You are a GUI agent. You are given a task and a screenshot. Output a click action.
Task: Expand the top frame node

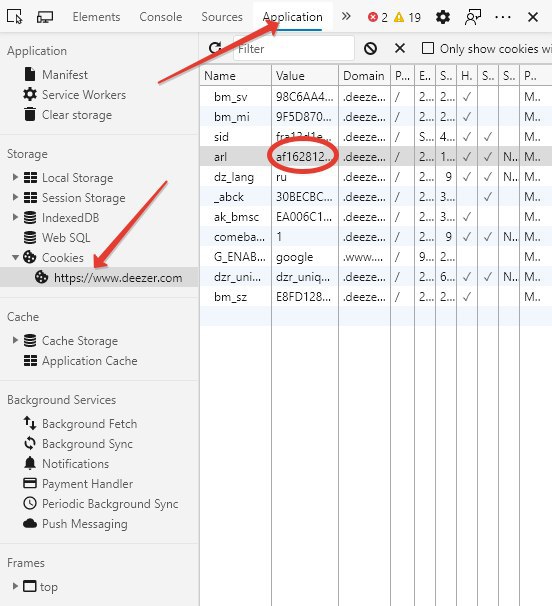(x=15, y=586)
